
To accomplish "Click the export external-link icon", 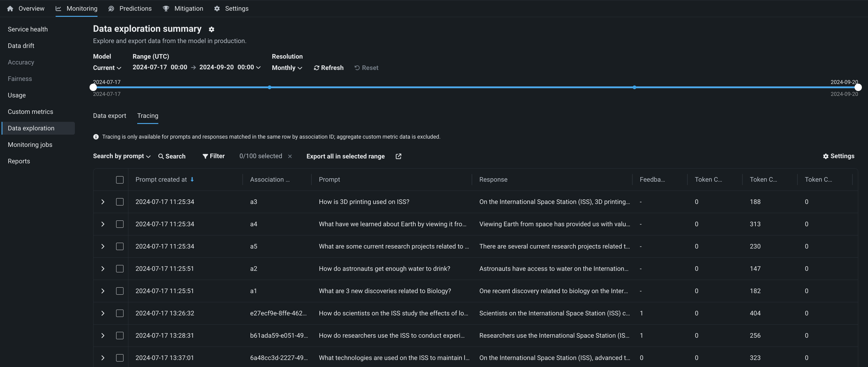I will (x=398, y=156).
